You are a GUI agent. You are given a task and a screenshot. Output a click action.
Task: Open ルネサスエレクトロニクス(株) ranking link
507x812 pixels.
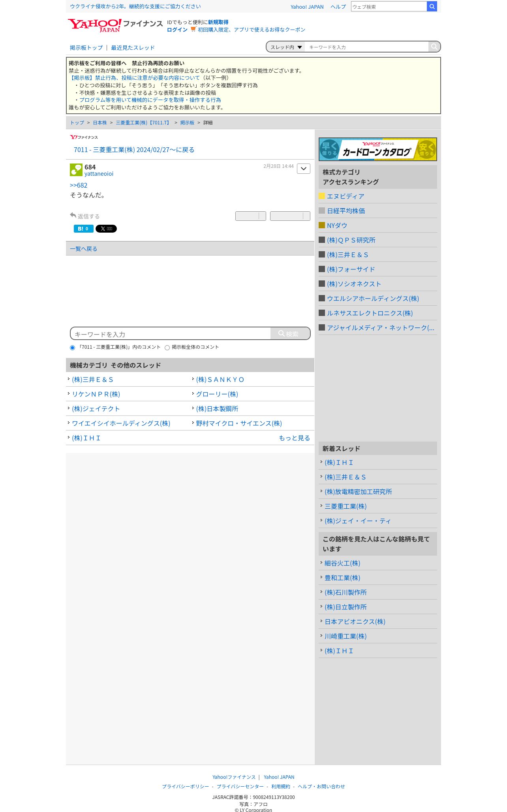[370, 313]
